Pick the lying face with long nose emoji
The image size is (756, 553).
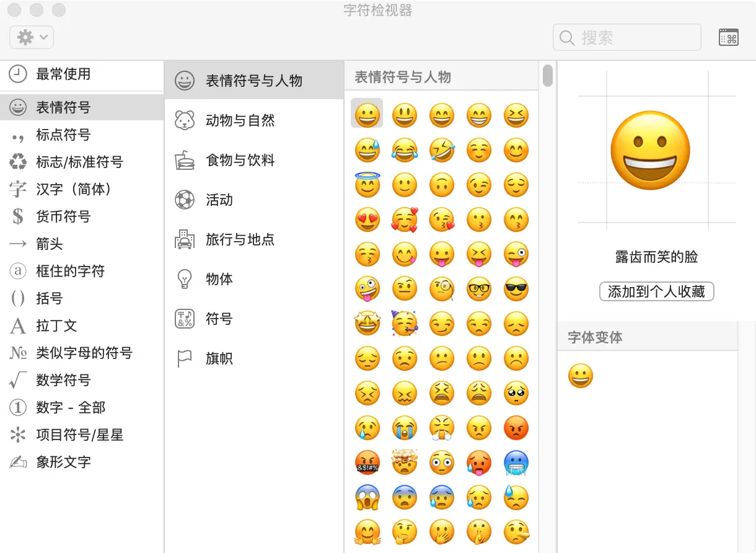pyautogui.click(x=516, y=531)
